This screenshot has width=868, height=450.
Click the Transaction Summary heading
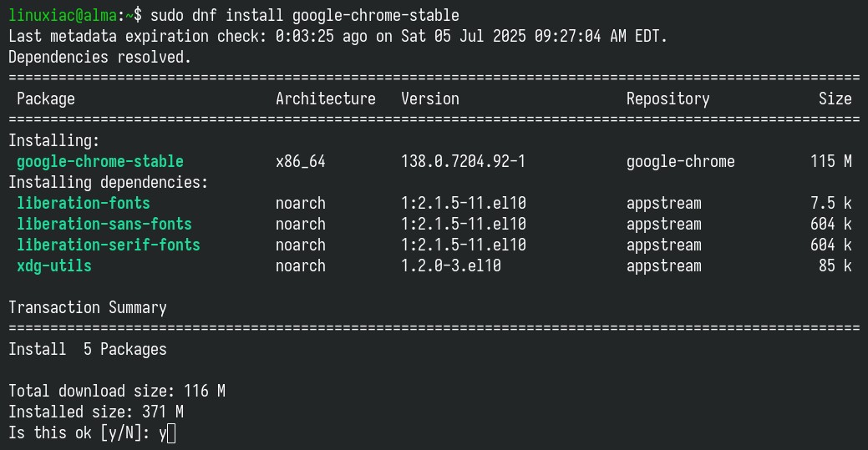click(88, 307)
